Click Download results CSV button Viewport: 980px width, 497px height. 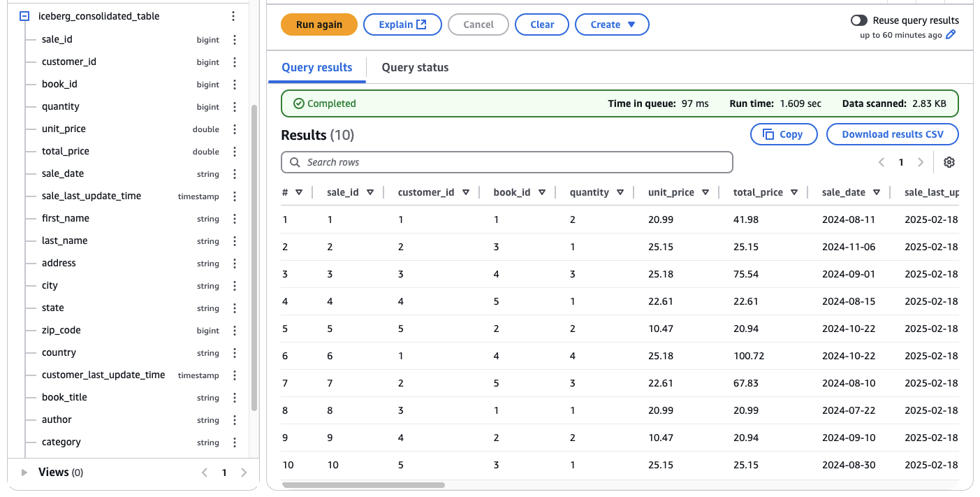892,134
